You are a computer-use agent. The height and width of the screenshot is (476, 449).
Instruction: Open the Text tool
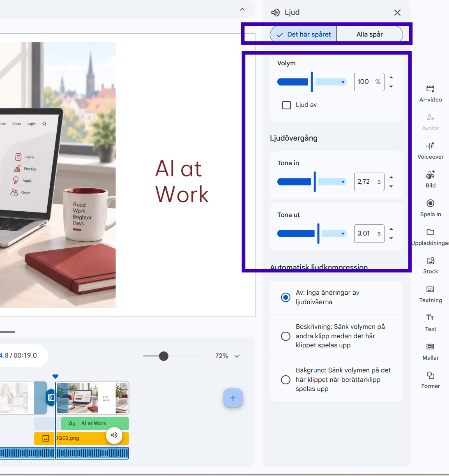[x=430, y=323]
